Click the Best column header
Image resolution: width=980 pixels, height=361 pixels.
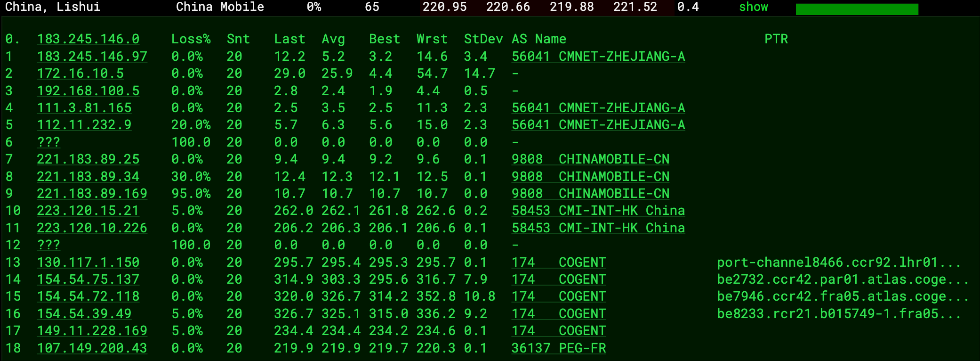[x=385, y=39]
